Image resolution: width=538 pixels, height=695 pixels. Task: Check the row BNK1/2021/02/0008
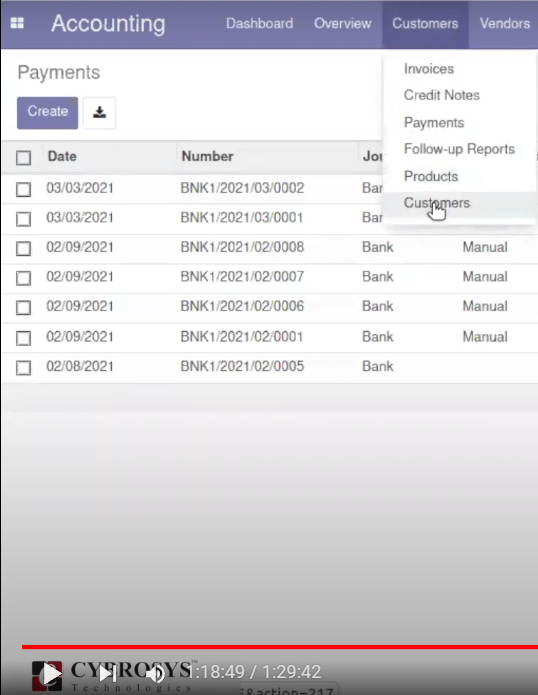(x=23, y=248)
